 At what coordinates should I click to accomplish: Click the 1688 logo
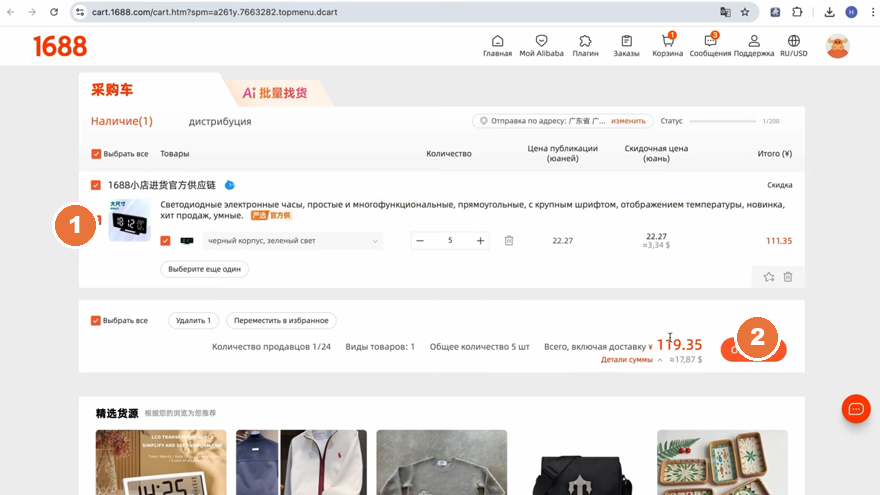[x=60, y=46]
